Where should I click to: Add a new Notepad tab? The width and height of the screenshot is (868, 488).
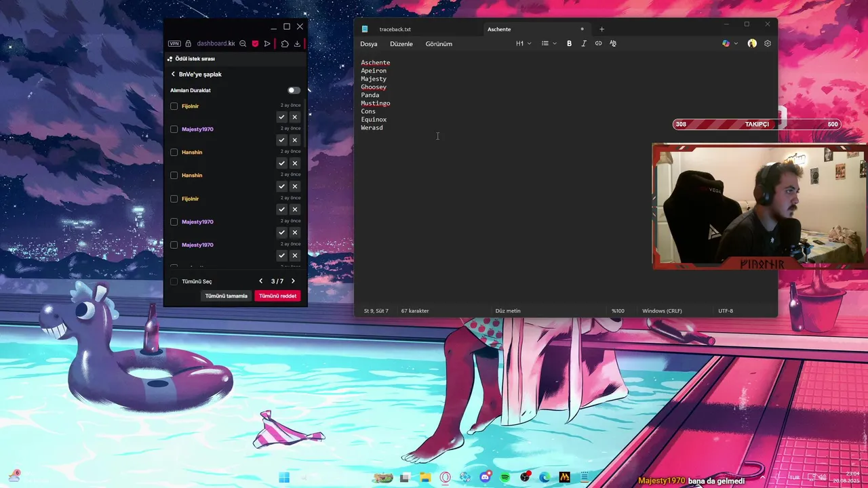(x=601, y=29)
